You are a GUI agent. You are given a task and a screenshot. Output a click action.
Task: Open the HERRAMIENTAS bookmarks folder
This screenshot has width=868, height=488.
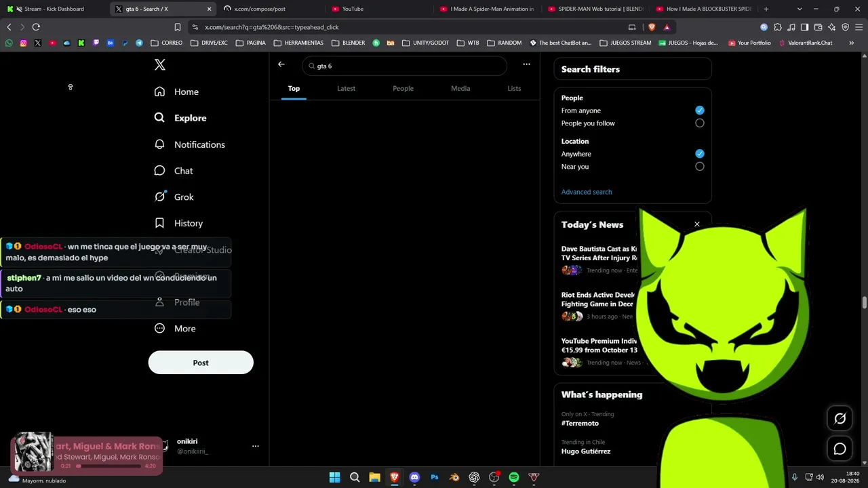coord(299,43)
